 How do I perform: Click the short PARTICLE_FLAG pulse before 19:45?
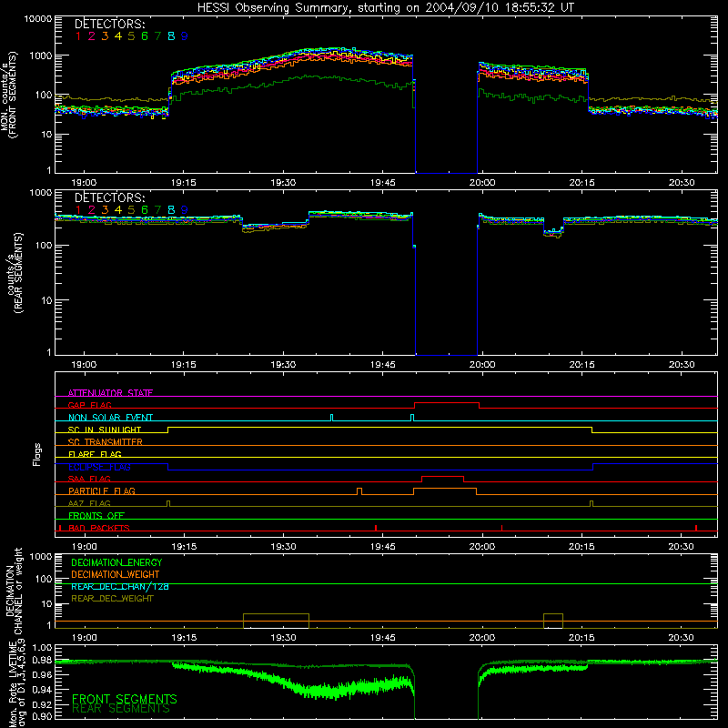click(x=359, y=491)
